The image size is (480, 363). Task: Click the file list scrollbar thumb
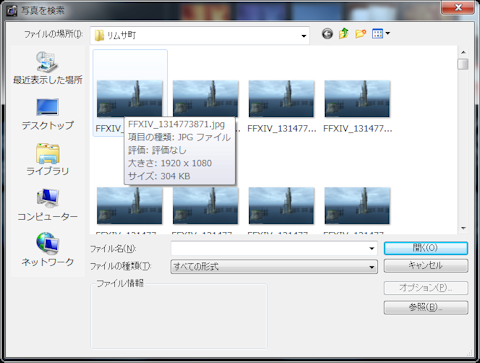pyautogui.click(x=463, y=64)
